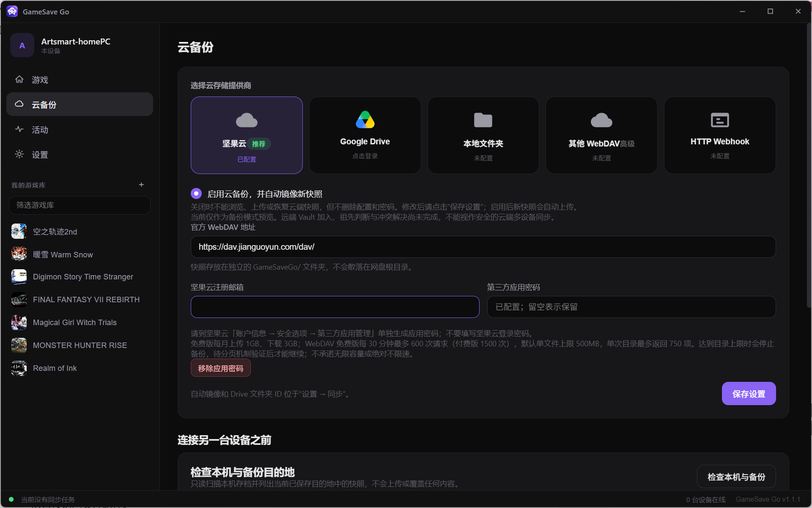Click the 0 台设备在线 status text
This screenshot has width=812, height=508.
click(x=705, y=500)
